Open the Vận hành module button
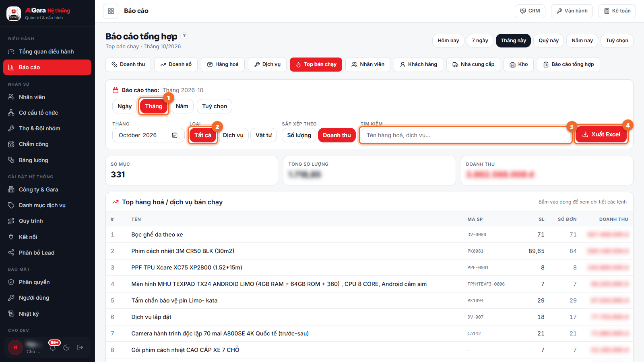This screenshot has width=644, height=362. (x=572, y=11)
